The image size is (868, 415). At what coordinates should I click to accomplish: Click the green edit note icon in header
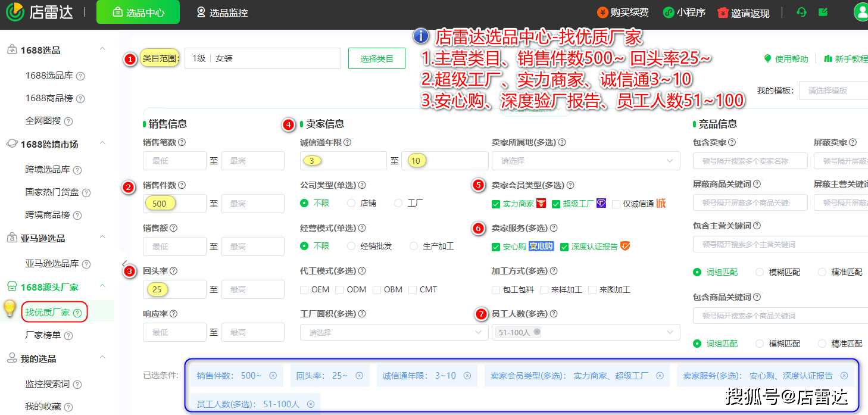(x=823, y=12)
